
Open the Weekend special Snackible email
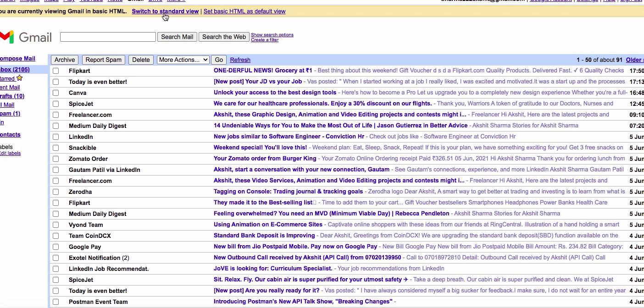coord(261,147)
